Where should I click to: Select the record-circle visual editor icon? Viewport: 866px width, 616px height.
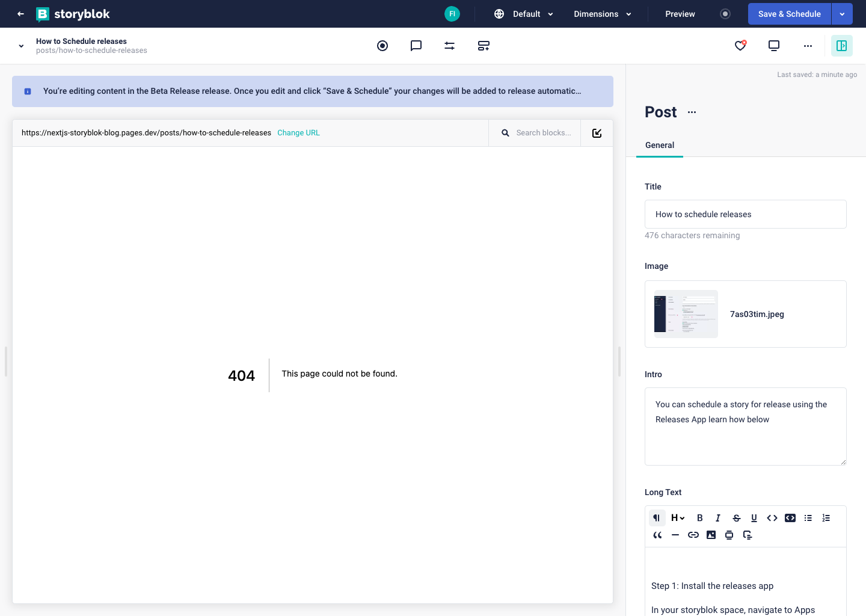[x=382, y=46]
